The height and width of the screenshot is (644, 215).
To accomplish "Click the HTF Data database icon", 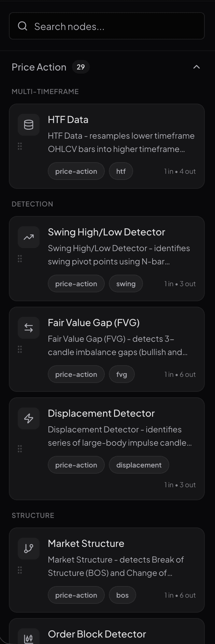I will pos(29,125).
